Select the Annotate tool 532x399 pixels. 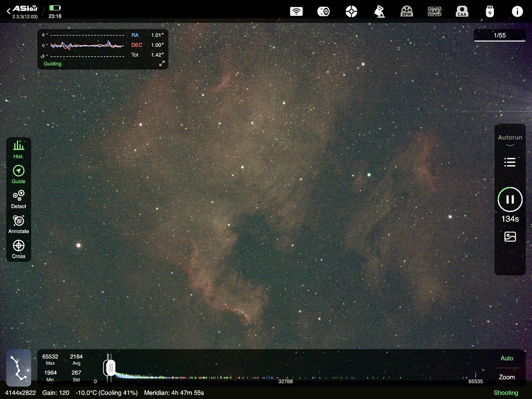[19, 224]
